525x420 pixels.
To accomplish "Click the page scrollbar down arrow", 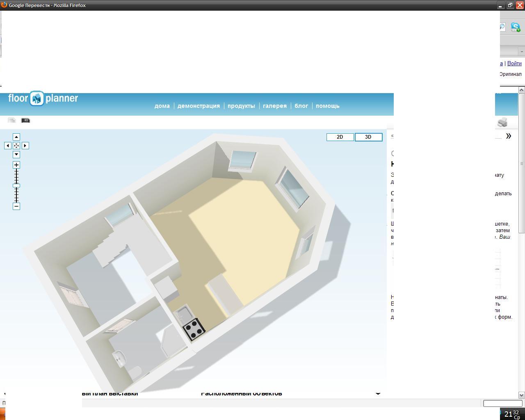I will click(x=522, y=395).
